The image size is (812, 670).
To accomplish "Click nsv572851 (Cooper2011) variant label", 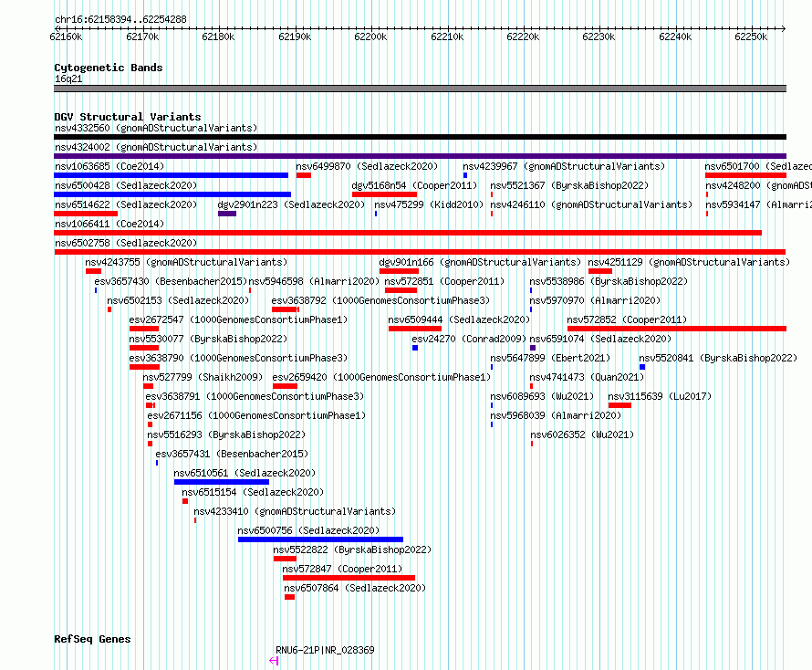I will [x=444, y=281].
